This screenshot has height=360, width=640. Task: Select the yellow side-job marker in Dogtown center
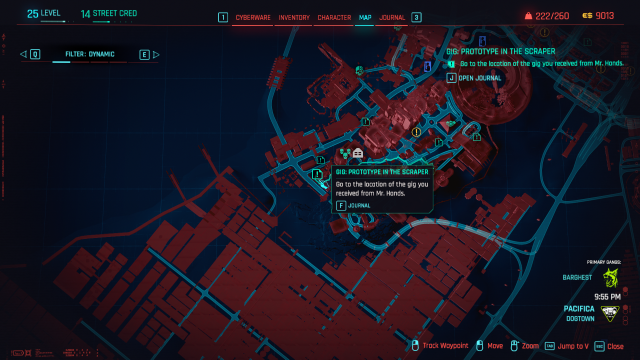pyautogui.click(x=416, y=132)
